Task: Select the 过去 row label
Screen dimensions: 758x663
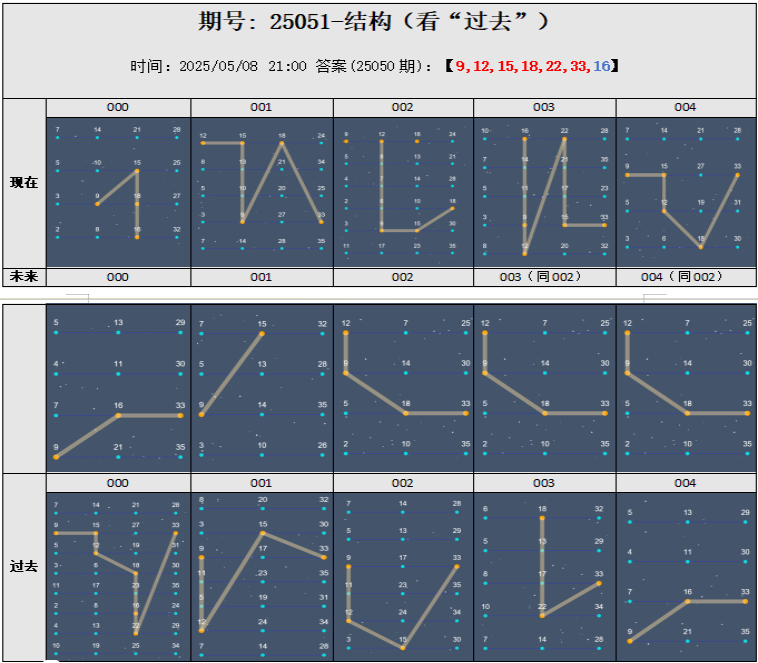Action: (24, 566)
